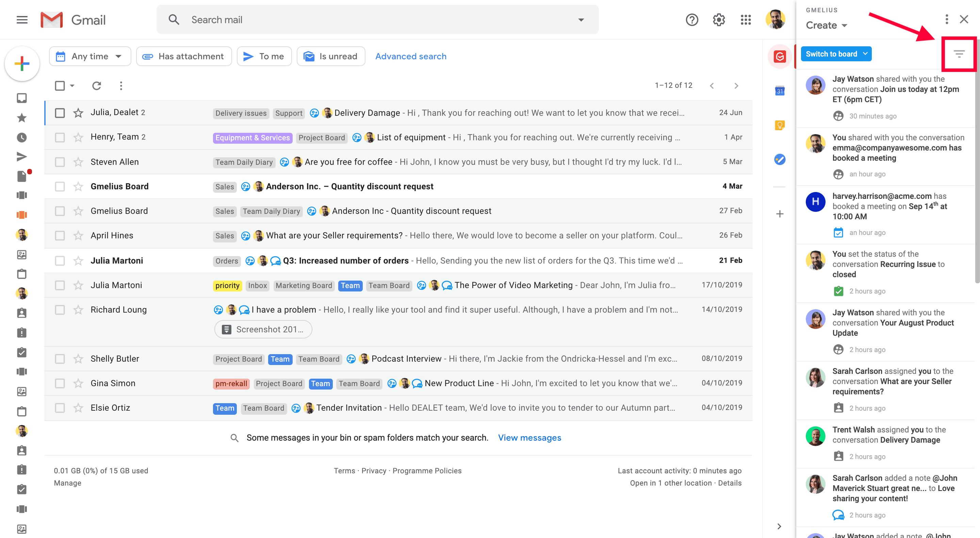Star the Gina Simon email

78,383
